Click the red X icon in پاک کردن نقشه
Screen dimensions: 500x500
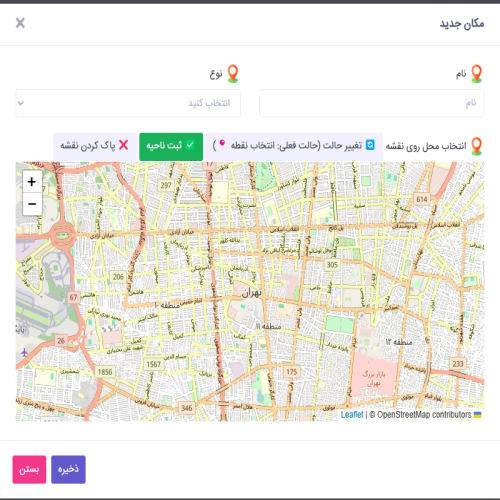[124, 145]
